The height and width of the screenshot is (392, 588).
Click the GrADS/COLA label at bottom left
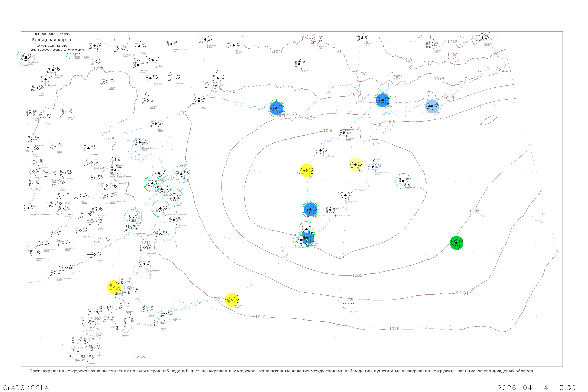26,387
